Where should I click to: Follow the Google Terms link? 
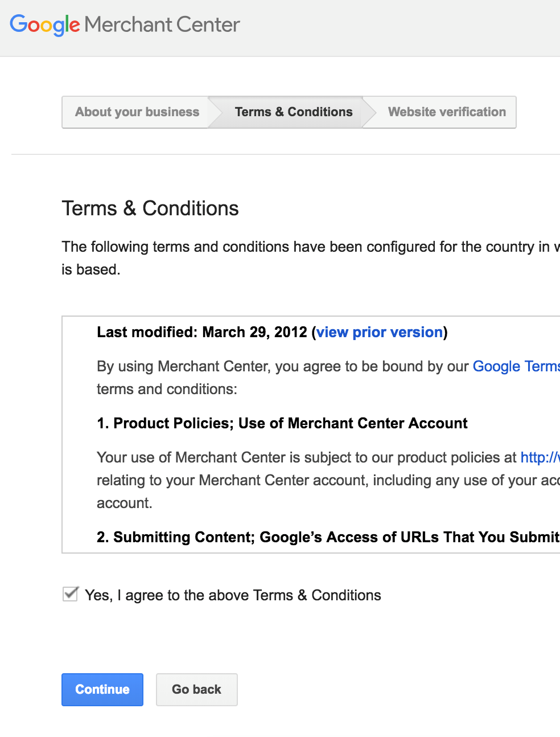516,366
